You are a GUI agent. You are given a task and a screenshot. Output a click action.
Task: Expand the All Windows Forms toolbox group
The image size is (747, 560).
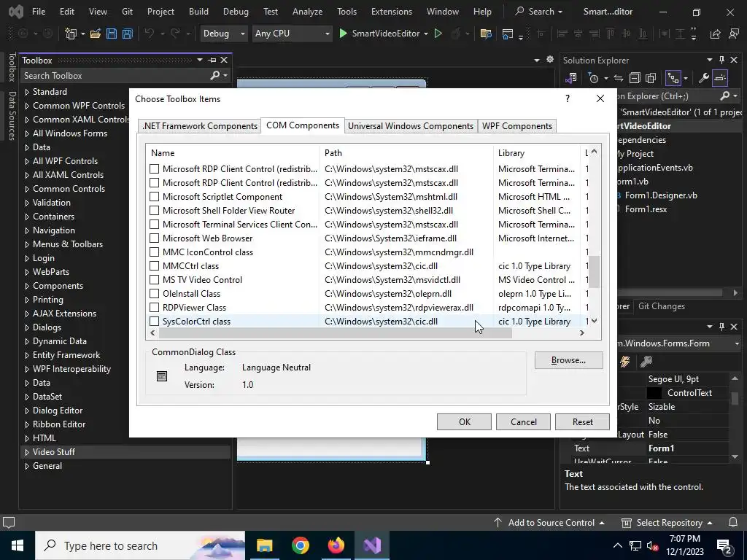(x=27, y=133)
